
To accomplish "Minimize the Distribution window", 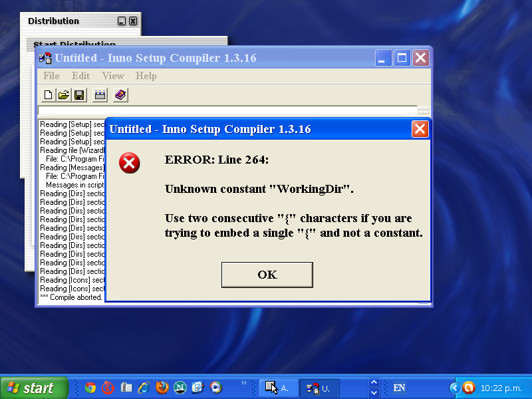I will pos(122,21).
